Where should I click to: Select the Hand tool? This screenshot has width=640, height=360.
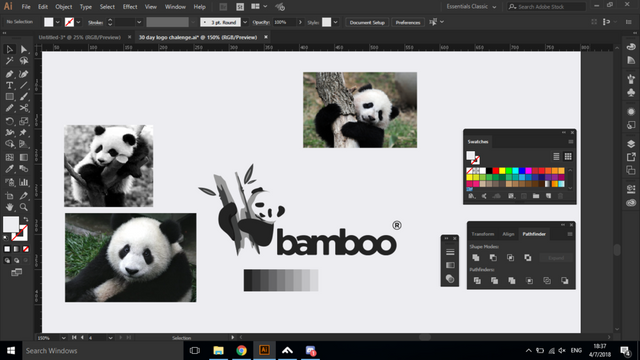coord(9,207)
